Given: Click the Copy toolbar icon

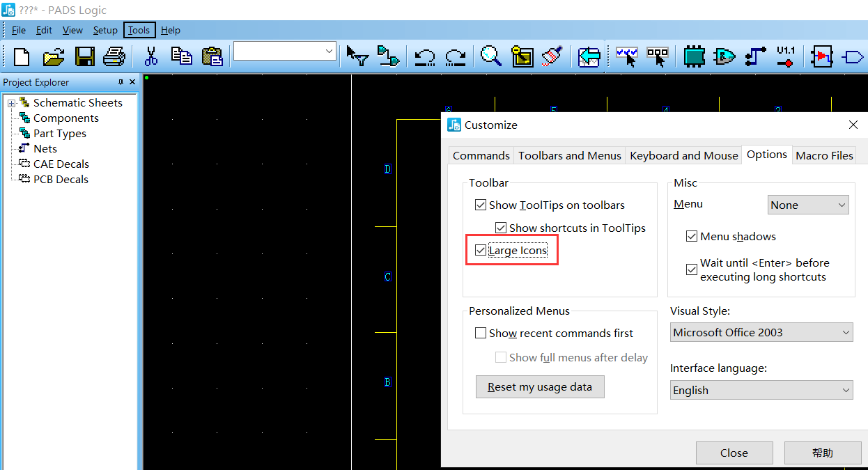Looking at the screenshot, I should [x=182, y=56].
